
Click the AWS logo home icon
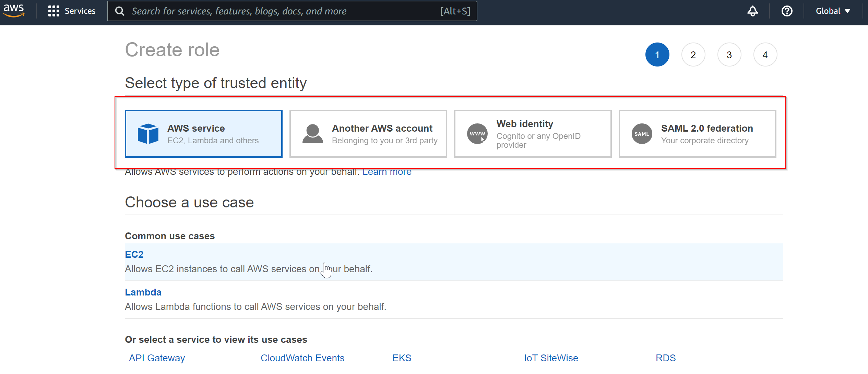14,11
